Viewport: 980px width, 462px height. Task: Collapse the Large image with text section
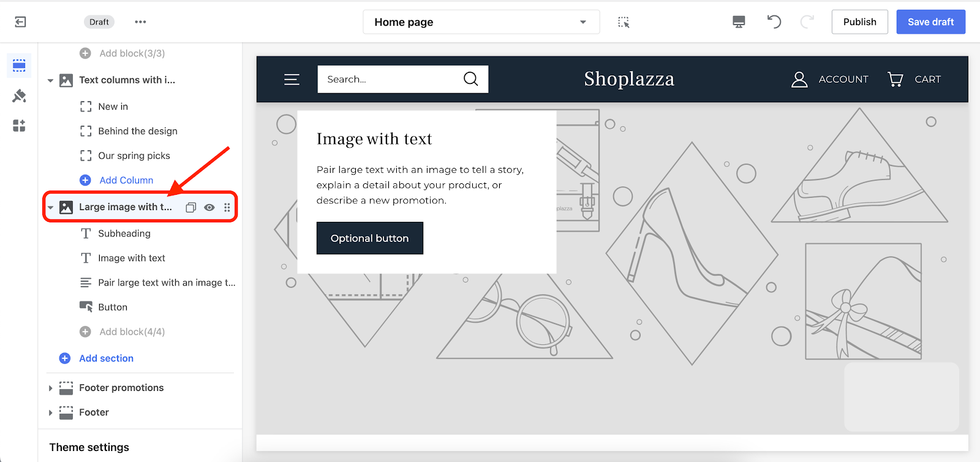50,207
